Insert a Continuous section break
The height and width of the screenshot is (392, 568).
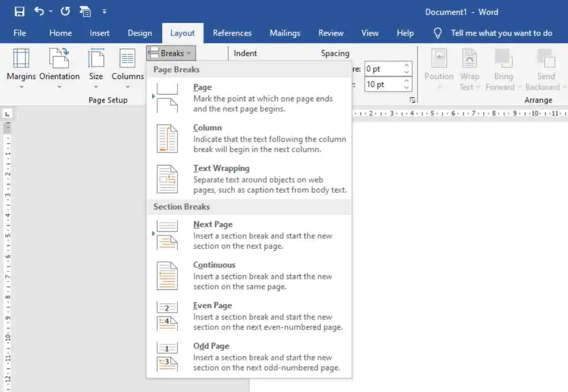(x=249, y=276)
